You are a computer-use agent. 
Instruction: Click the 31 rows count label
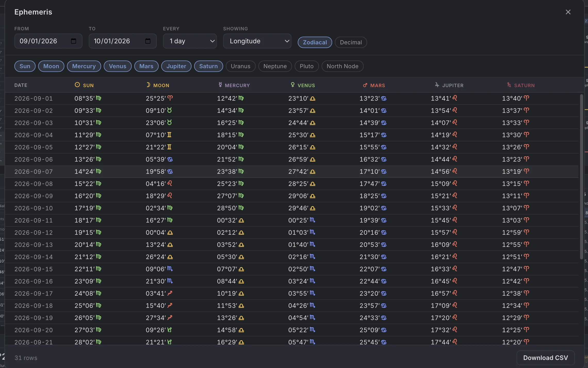tap(26, 358)
